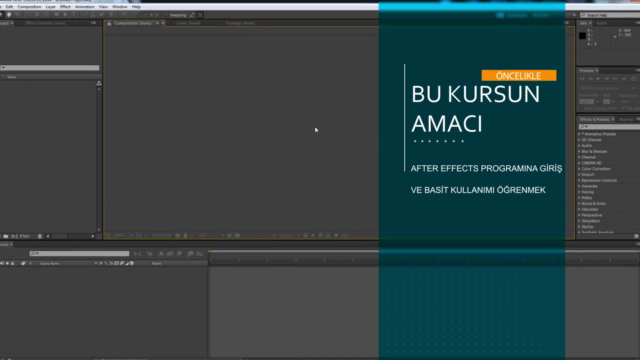Click the Project panel horizontal scrollbar
The width and height of the screenshot is (640, 360).
tap(70, 236)
